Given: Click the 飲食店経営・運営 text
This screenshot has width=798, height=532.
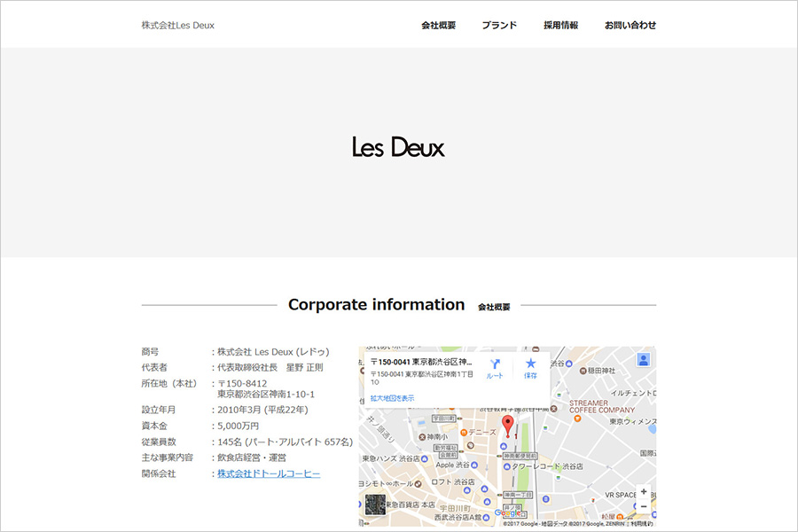Looking at the screenshot, I should (252, 458).
